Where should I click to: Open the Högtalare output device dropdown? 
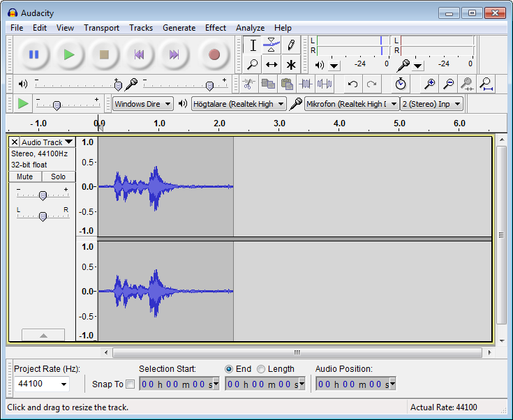point(239,104)
